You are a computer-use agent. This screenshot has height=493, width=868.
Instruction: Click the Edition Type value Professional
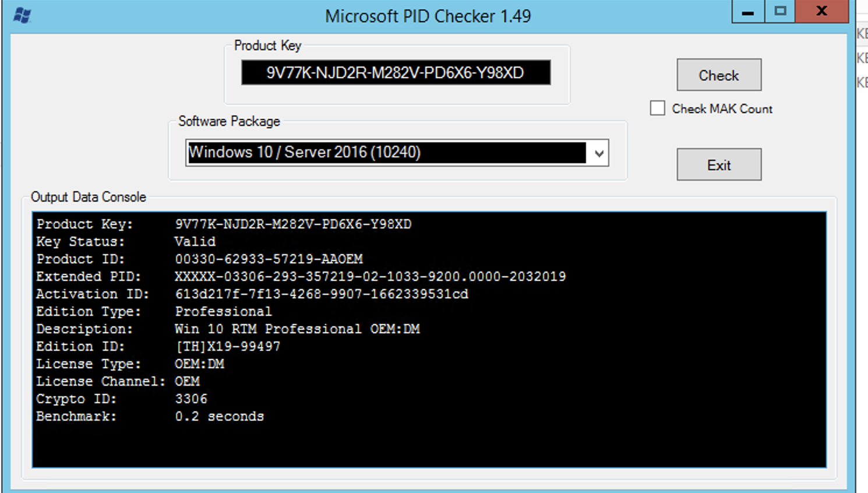coord(223,311)
